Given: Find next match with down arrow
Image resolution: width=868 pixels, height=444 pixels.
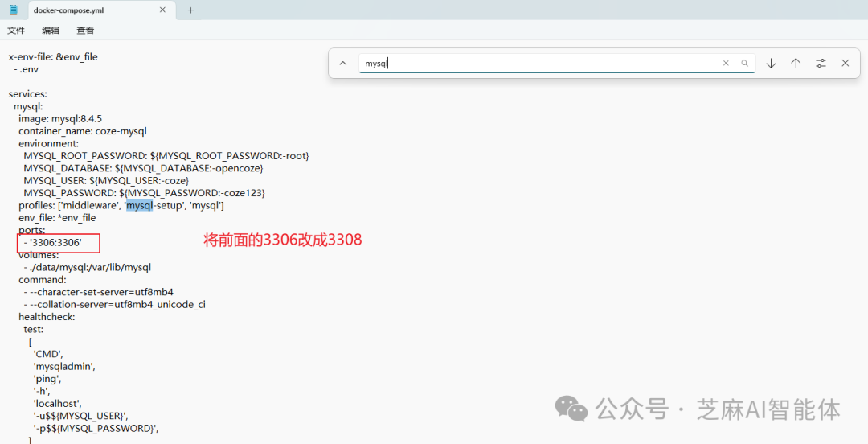Looking at the screenshot, I should 771,64.
